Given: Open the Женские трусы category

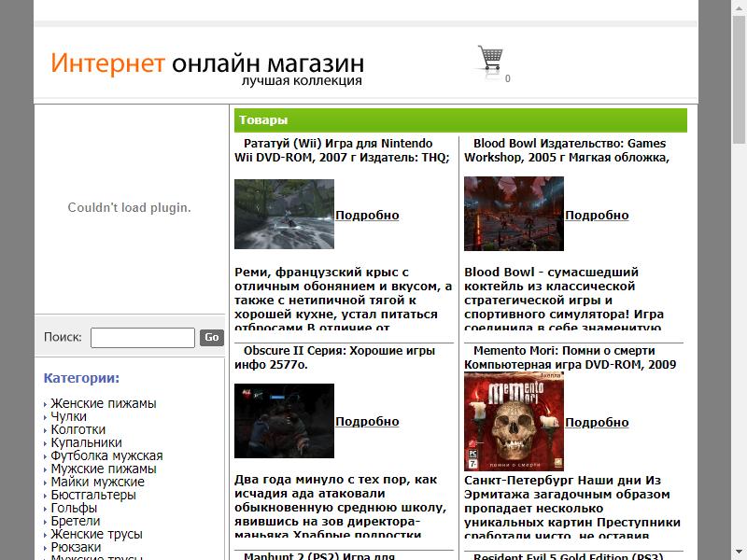Looking at the screenshot, I should pos(96,534).
